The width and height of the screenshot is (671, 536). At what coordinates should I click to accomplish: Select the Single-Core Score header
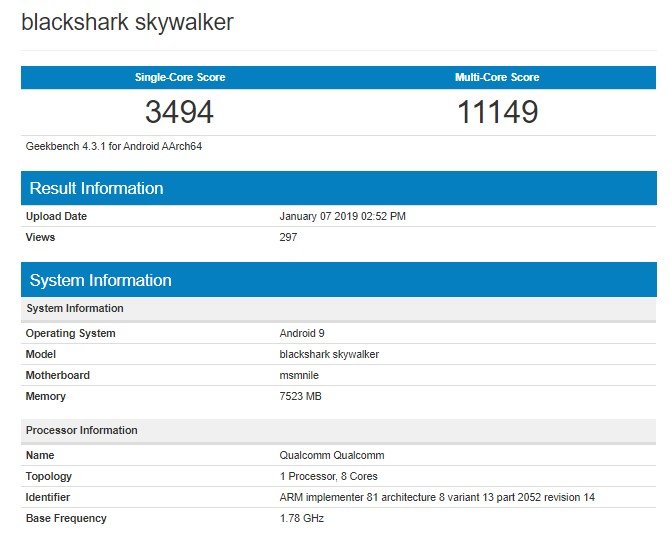pyautogui.click(x=180, y=77)
